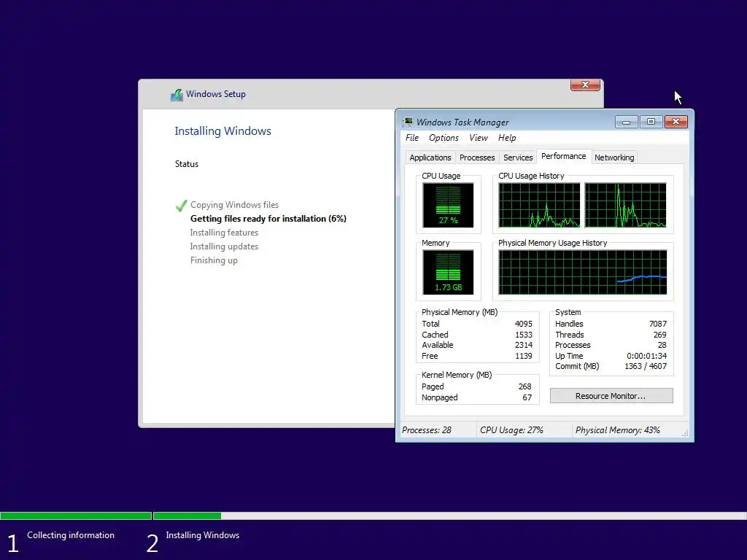Click the Available memory value 2314
The height and width of the screenshot is (560, 747).
(524, 345)
